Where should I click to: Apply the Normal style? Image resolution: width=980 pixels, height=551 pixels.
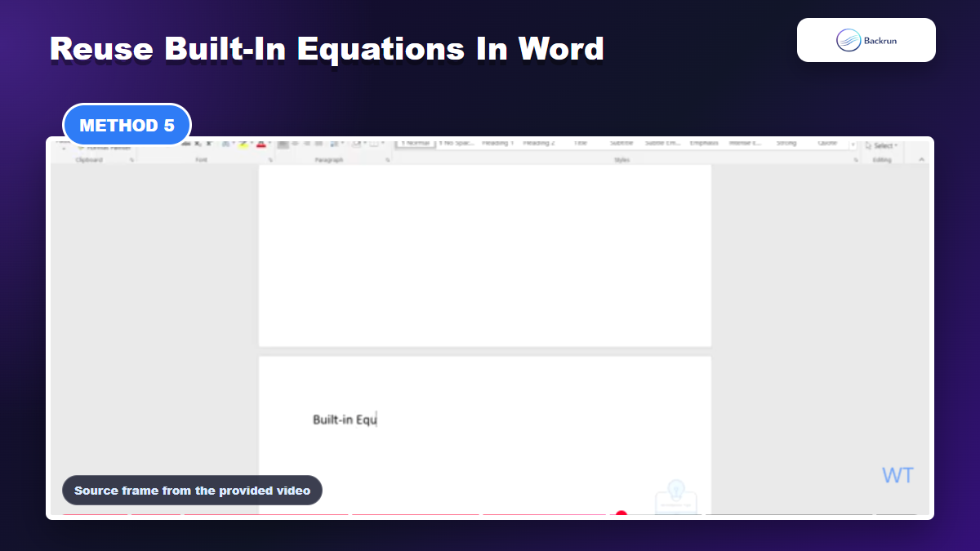(415, 143)
